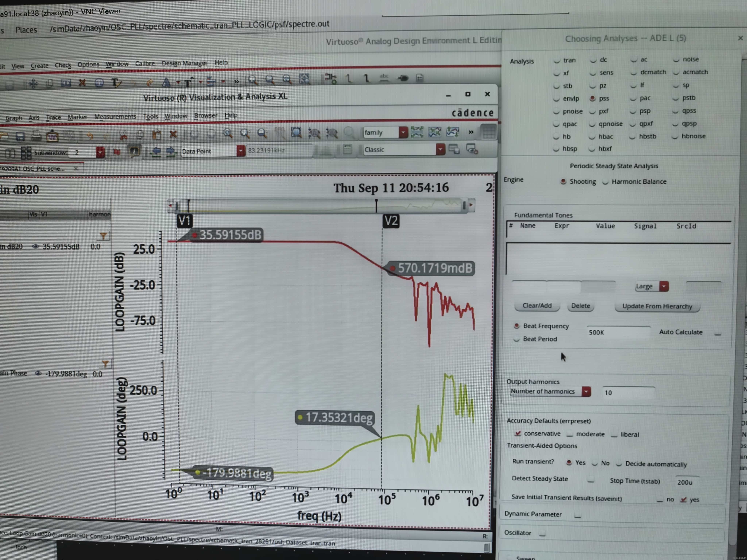
Task: Toggle visibility eye for the Phase trace
Action: coord(38,373)
